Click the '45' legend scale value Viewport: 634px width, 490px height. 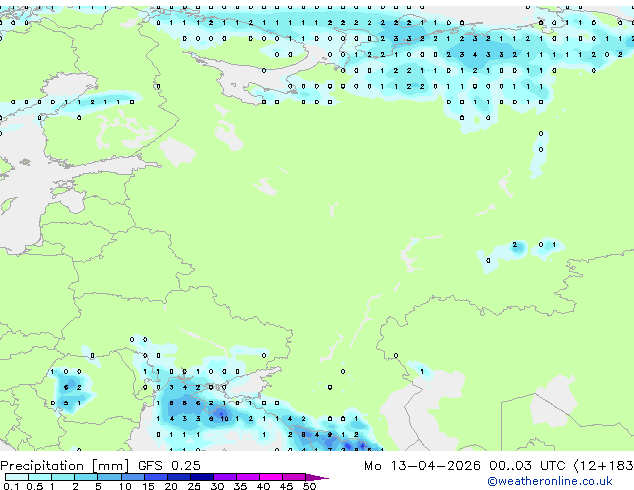[x=286, y=486]
